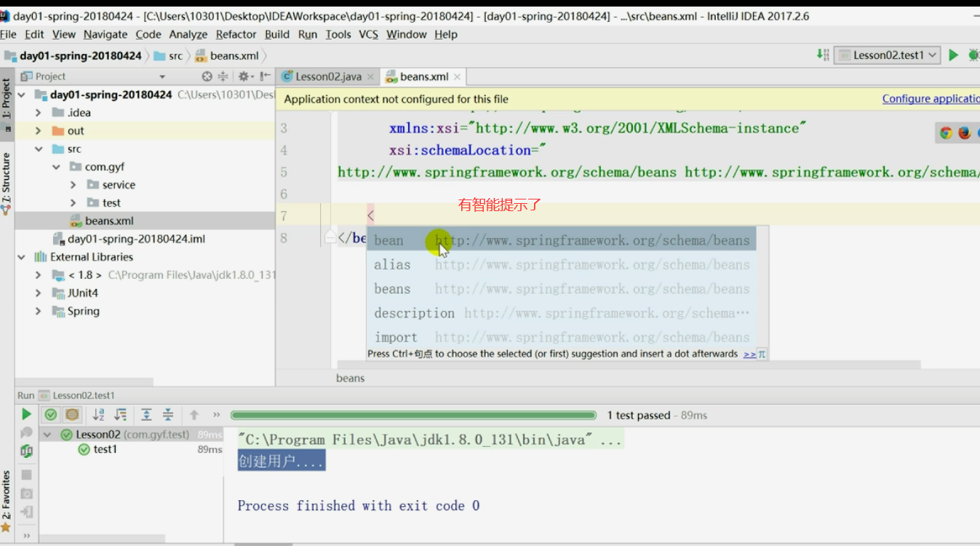The image size is (980, 546).
Task: Open Lesson02.test1 run configuration dropdown
Action: (888, 55)
